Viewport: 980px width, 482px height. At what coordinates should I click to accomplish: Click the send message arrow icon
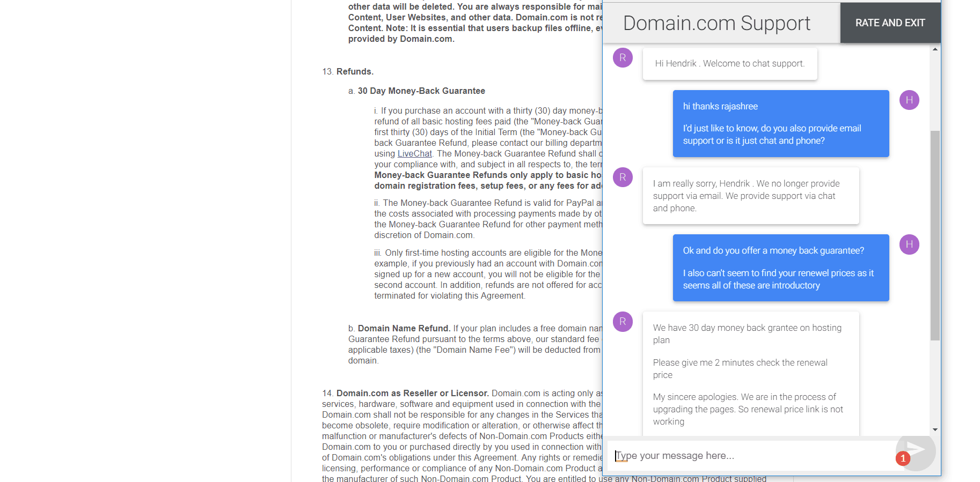coord(916,449)
